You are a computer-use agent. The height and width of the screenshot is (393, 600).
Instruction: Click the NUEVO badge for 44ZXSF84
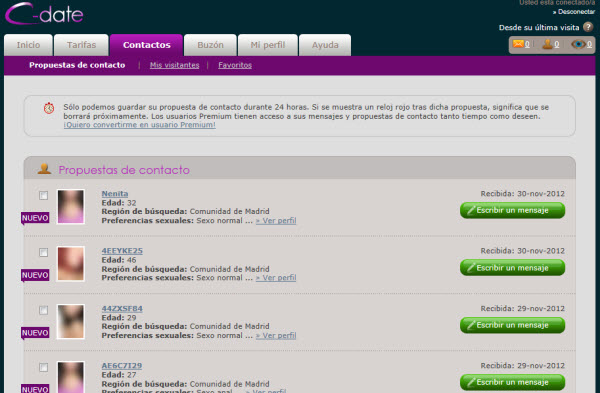(35, 333)
